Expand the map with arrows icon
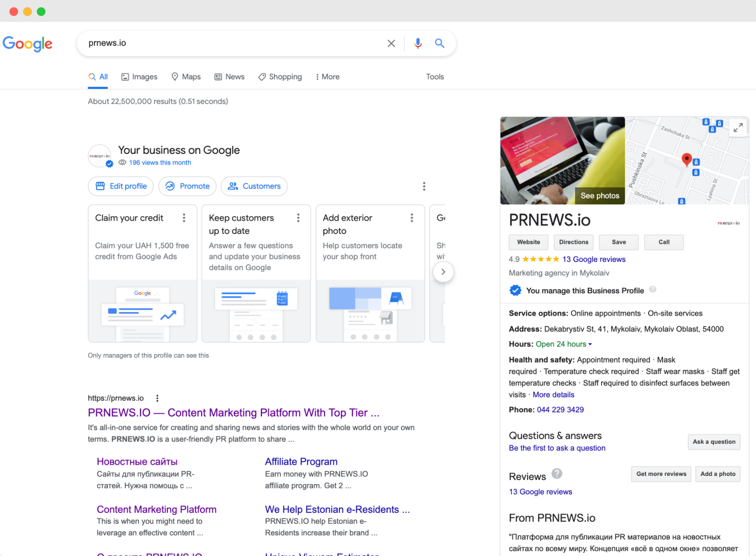 [x=738, y=128]
